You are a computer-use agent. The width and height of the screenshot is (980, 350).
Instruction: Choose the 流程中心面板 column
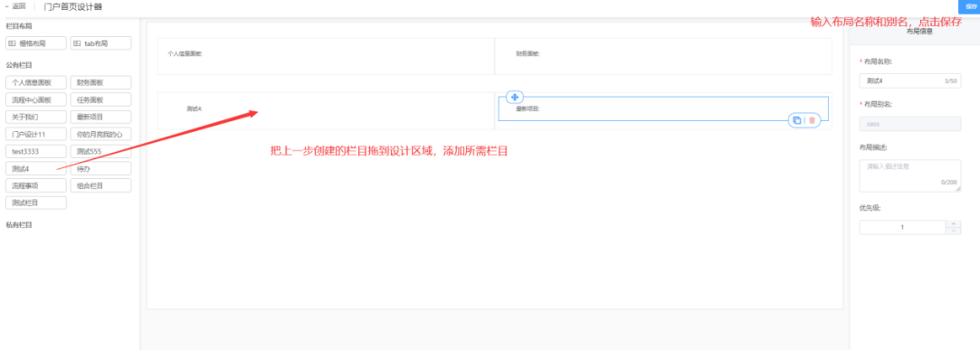click(35, 100)
